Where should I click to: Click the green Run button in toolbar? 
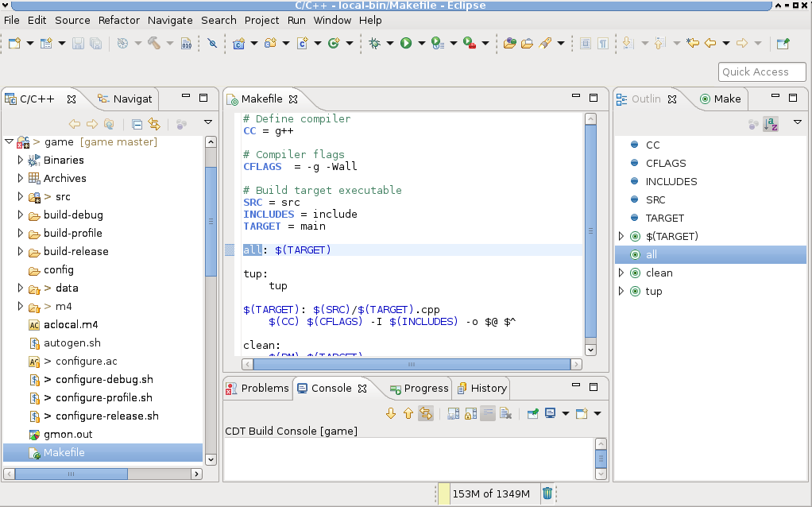pyautogui.click(x=406, y=43)
